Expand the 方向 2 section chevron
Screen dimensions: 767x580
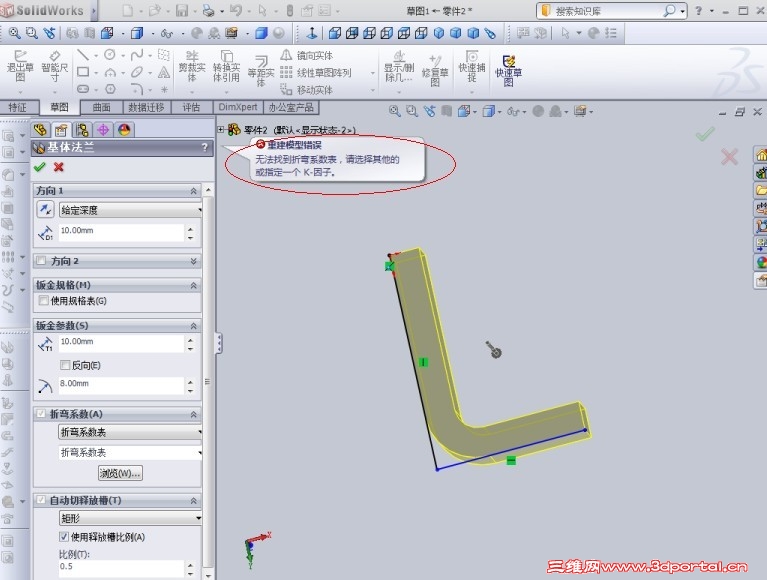click(194, 261)
